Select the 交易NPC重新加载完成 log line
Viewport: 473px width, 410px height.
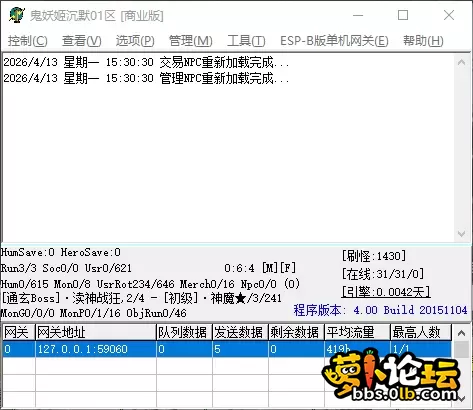(146, 62)
